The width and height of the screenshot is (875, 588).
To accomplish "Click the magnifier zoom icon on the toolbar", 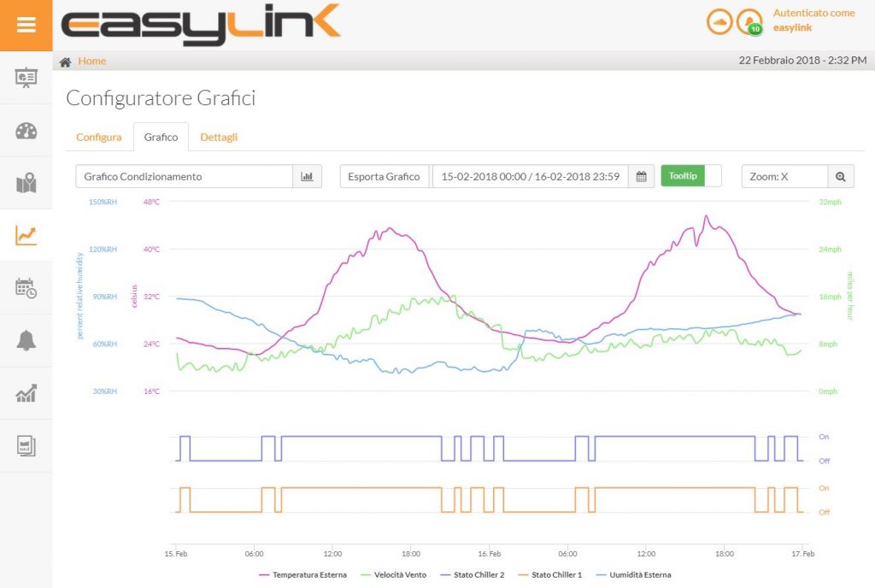I will 841,175.
